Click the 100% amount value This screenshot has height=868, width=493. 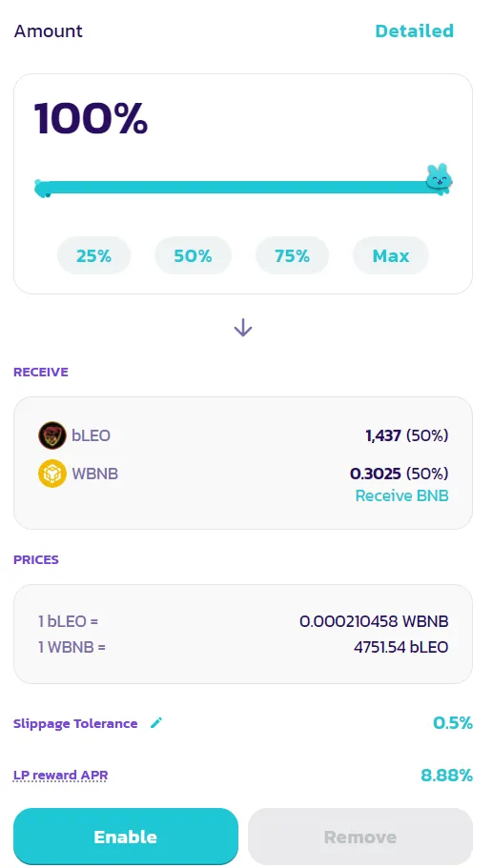pyautogui.click(x=91, y=118)
